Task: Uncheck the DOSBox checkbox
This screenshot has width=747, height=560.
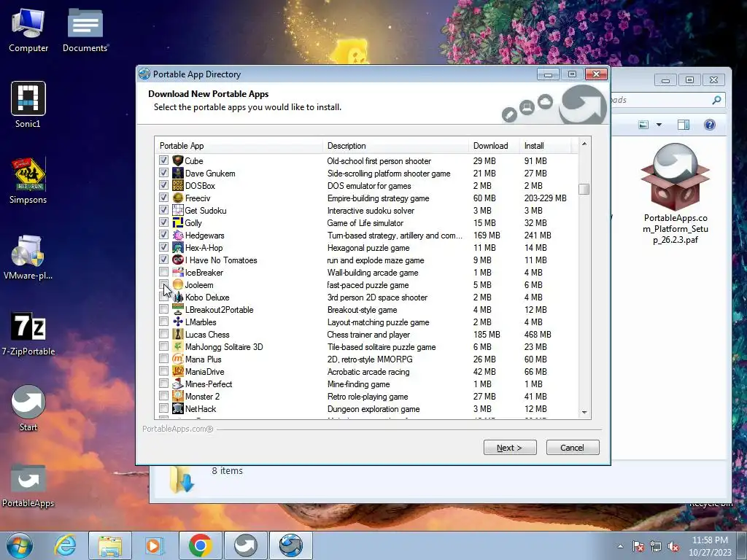Action: [164, 185]
